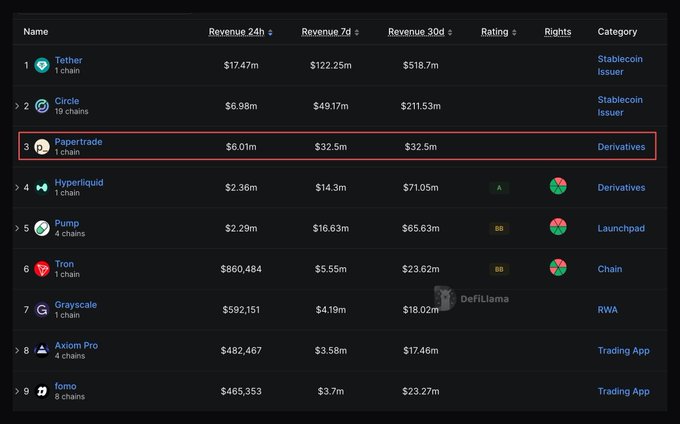The image size is (680, 424).
Task: Sort by Revenue 30d arrow icon
Action: [x=450, y=33]
